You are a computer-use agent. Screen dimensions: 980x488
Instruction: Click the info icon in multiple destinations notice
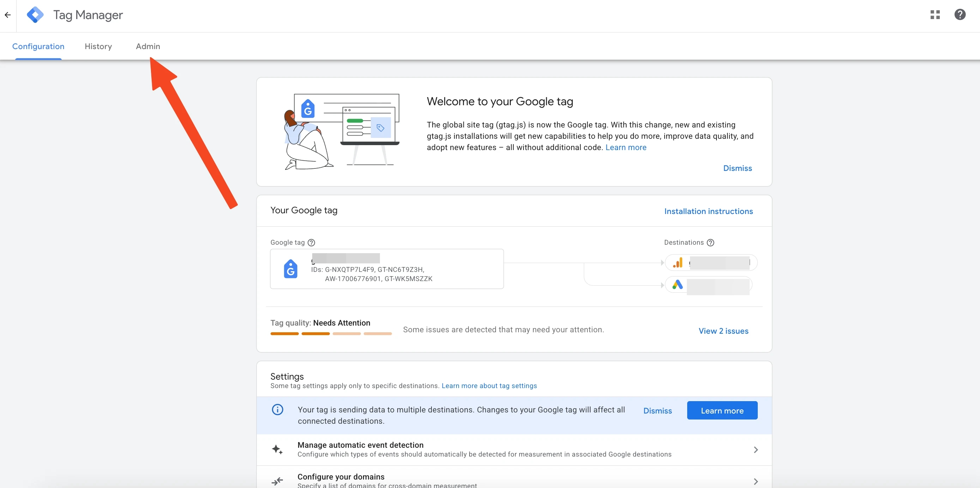(277, 410)
